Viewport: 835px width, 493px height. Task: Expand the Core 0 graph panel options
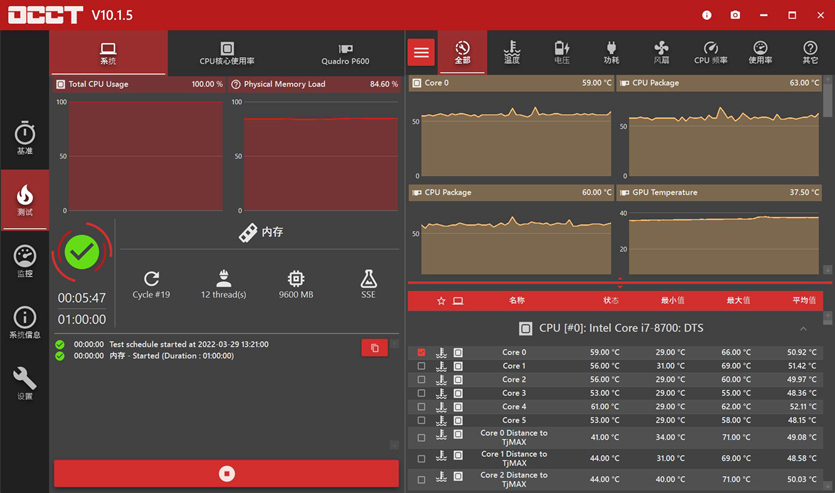click(x=417, y=83)
